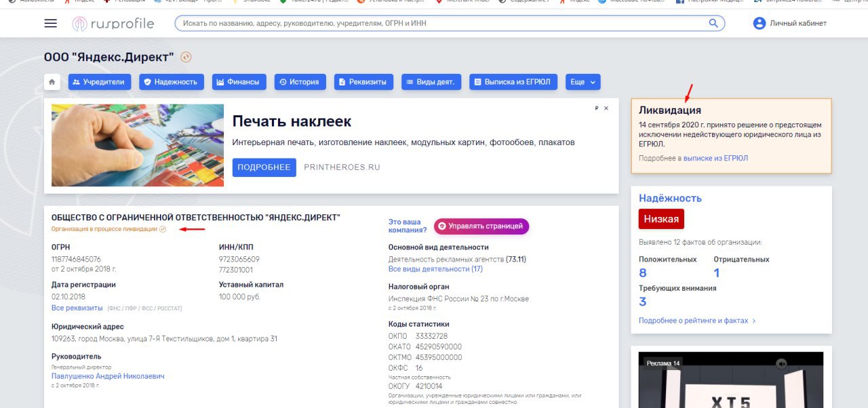Open PRINTHEROES.RU link

pyautogui.click(x=342, y=167)
